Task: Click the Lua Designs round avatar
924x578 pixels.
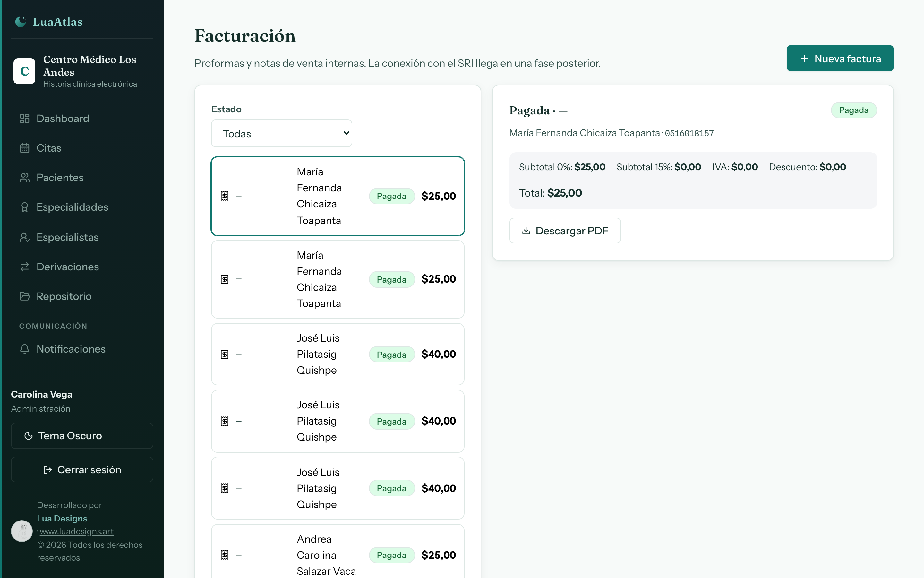Action: 22,531
